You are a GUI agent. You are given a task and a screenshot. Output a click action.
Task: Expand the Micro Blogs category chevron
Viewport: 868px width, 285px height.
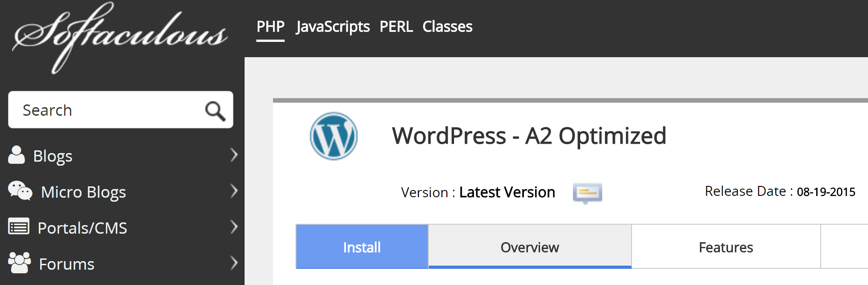click(234, 191)
